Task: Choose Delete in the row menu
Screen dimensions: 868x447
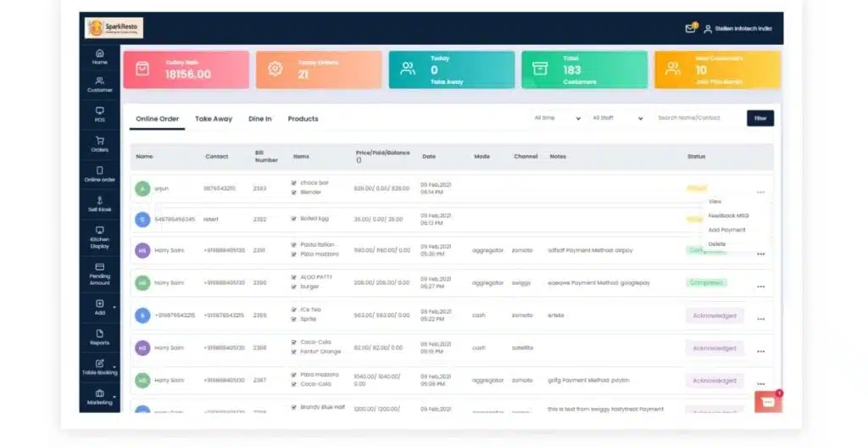Action: point(717,243)
